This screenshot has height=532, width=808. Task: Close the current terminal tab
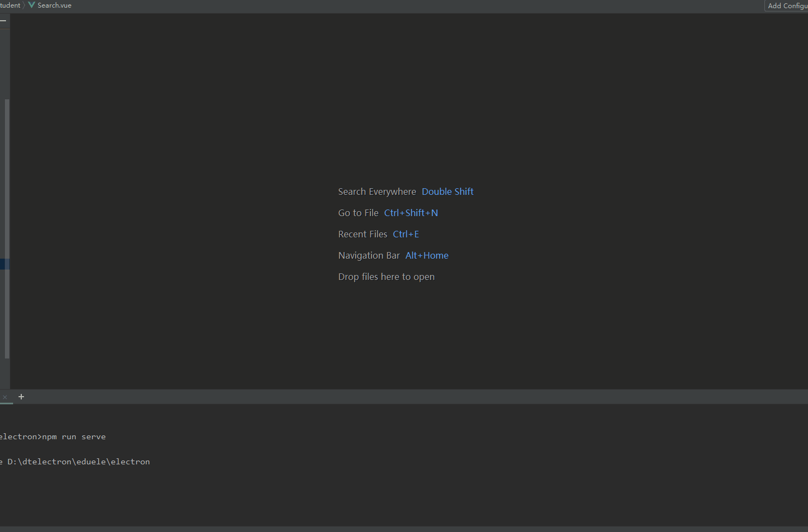click(5, 397)
